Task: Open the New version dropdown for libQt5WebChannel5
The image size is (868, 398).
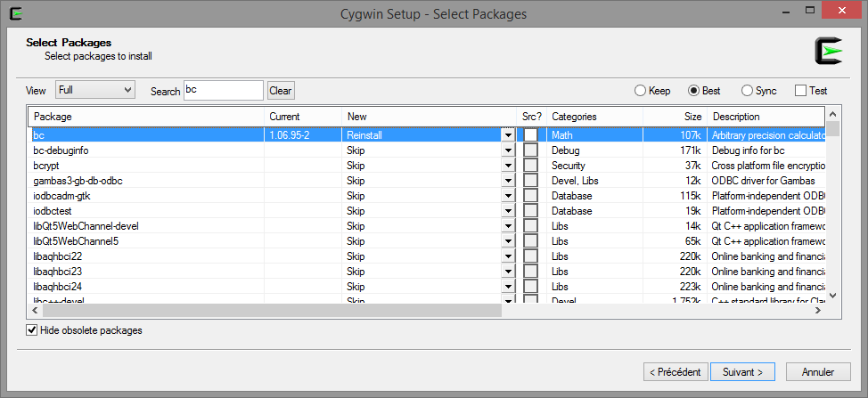Action: 508,241
